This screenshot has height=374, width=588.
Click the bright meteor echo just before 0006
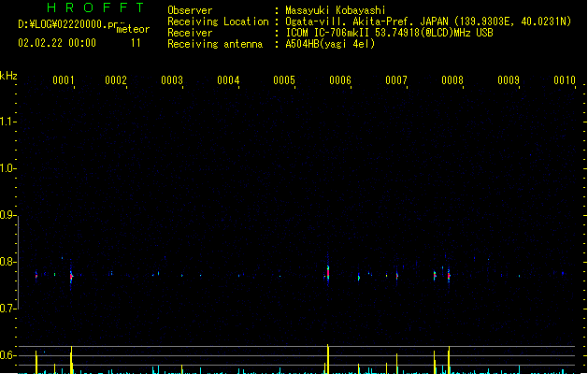pos(328,272)
